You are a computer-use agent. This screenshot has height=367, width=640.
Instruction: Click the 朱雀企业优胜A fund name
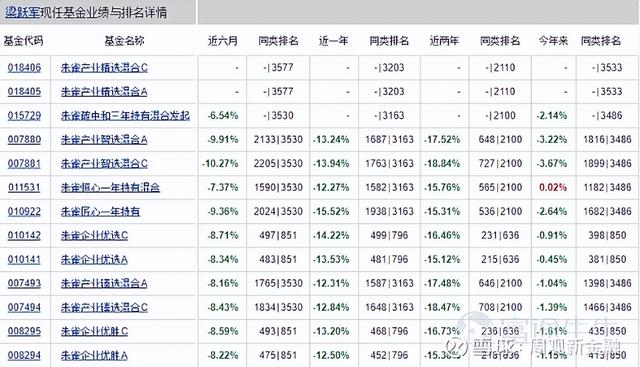pyautogui.click(x=94, y=356)
